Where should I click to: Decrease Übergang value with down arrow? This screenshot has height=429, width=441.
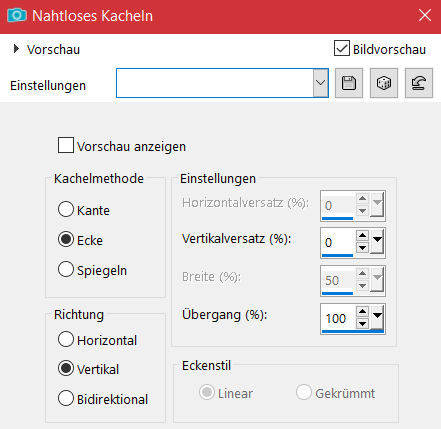(362, 323)
